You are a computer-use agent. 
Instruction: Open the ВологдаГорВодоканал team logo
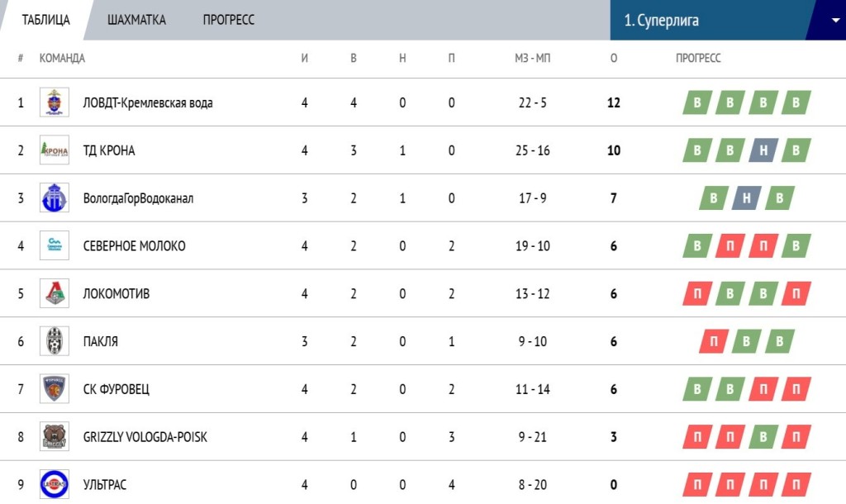click(55, 198)
